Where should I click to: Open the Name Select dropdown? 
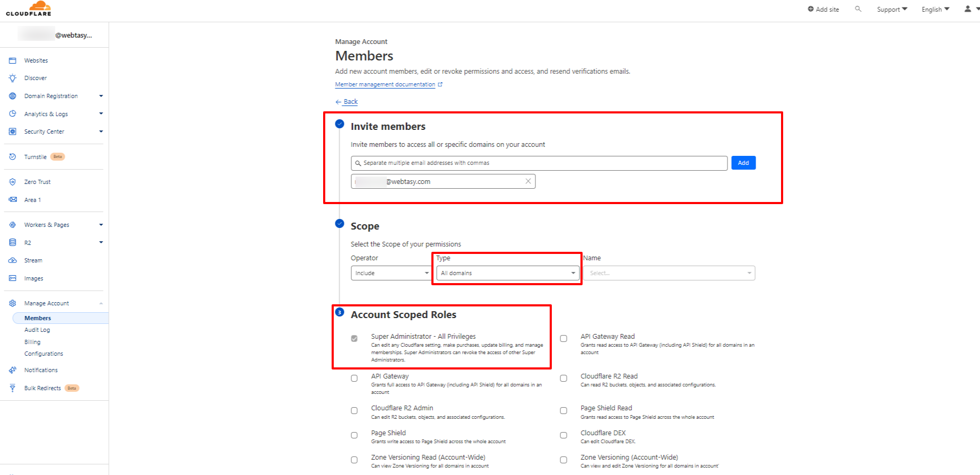tap(669, 273)
